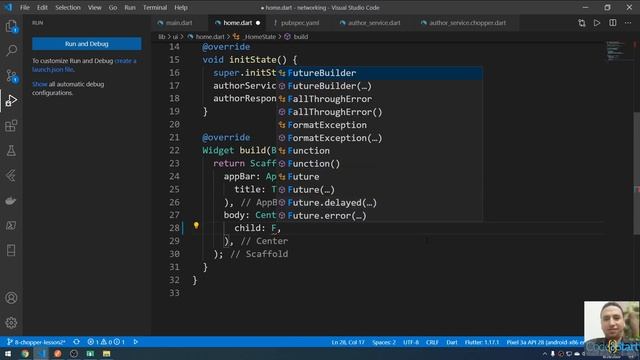Click the sync changes status bar icon
This screenshot has height=360, width=640.
click(76, 342)
